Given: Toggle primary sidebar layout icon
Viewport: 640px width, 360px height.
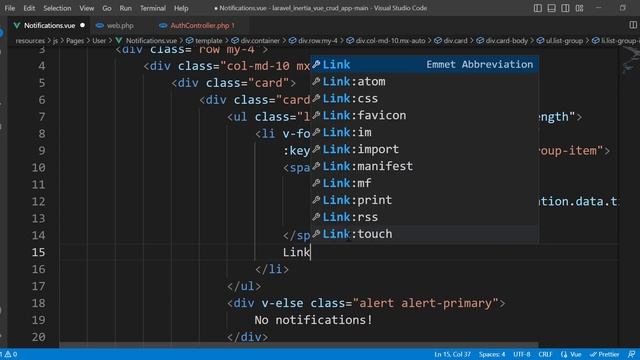Looking at the screenshot, I should point(538,8).
